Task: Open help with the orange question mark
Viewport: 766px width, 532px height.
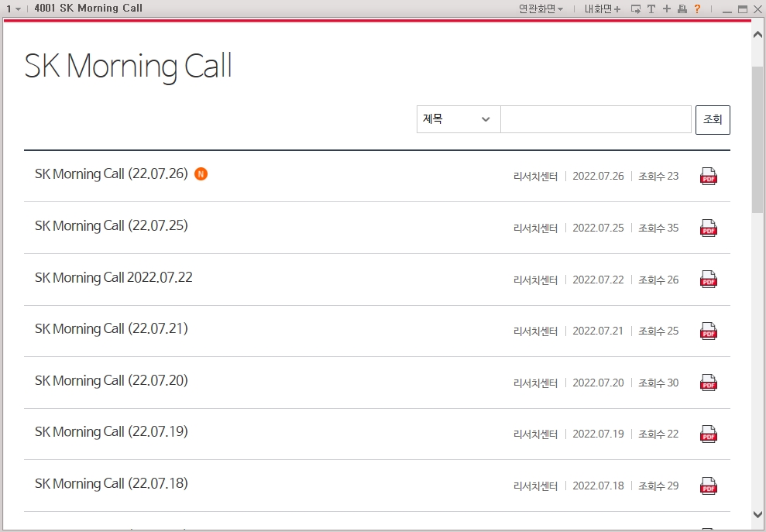Action: tap(698, 9)
